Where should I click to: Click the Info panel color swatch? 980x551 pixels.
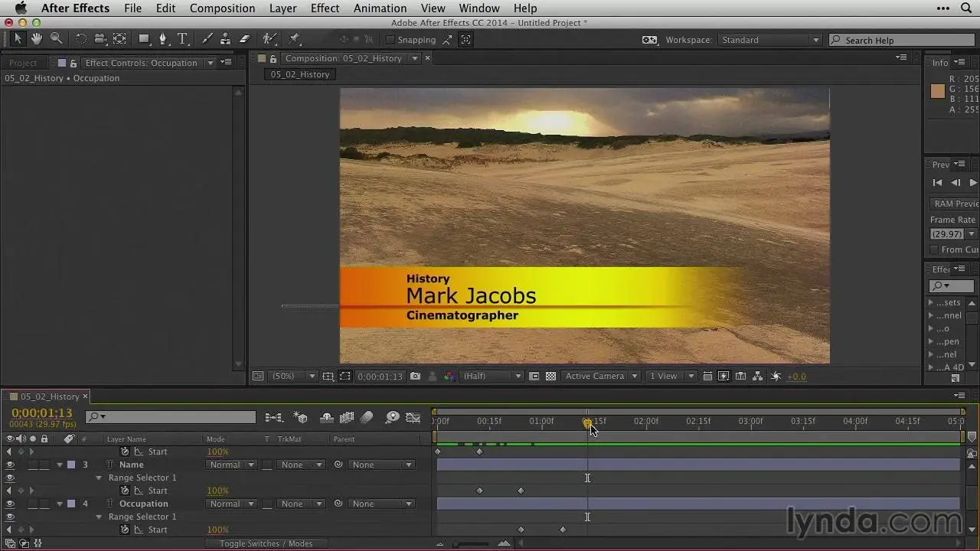938,92
